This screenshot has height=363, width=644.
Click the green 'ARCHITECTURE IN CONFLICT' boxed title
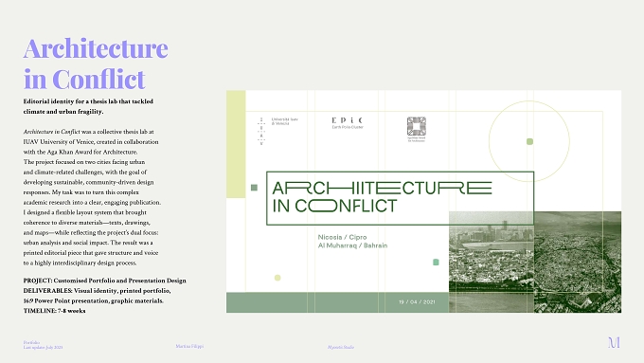click(x=400, y=198)
